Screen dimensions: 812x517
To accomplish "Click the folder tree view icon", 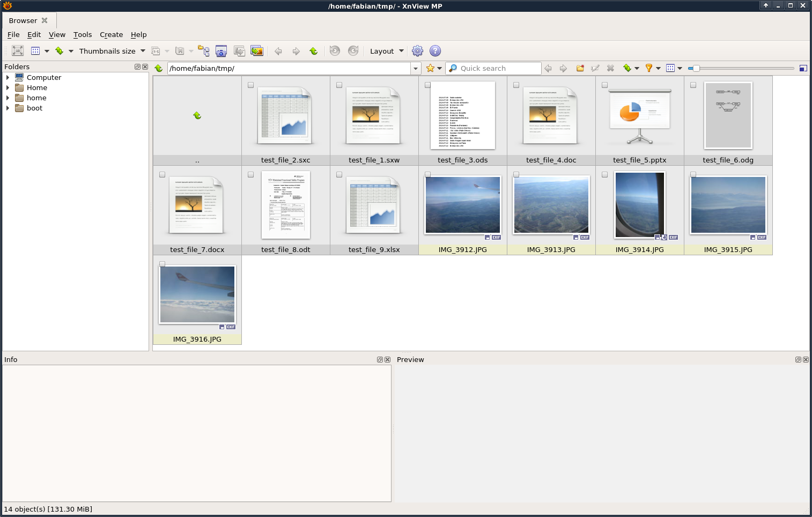I will (x=203, y=51).
